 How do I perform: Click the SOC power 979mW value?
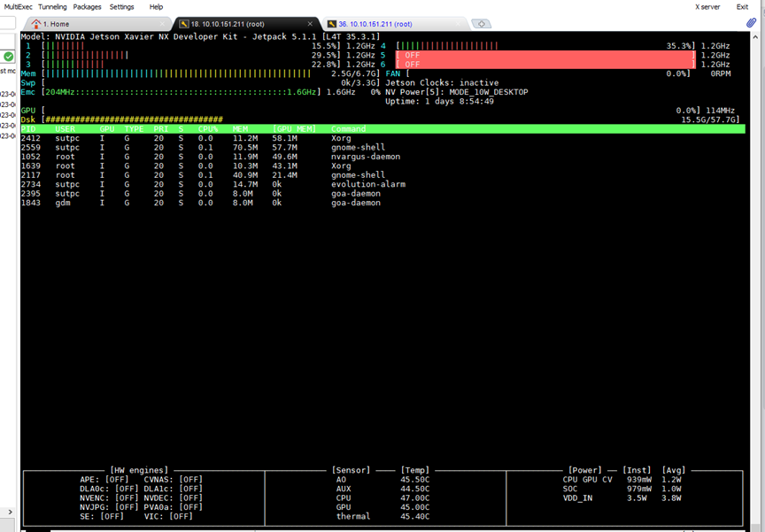[x=639, y=489]
